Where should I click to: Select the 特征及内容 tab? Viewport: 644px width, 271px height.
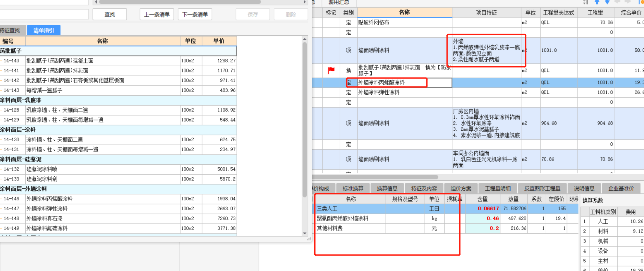pyautogui.click(x=424, y=188)
